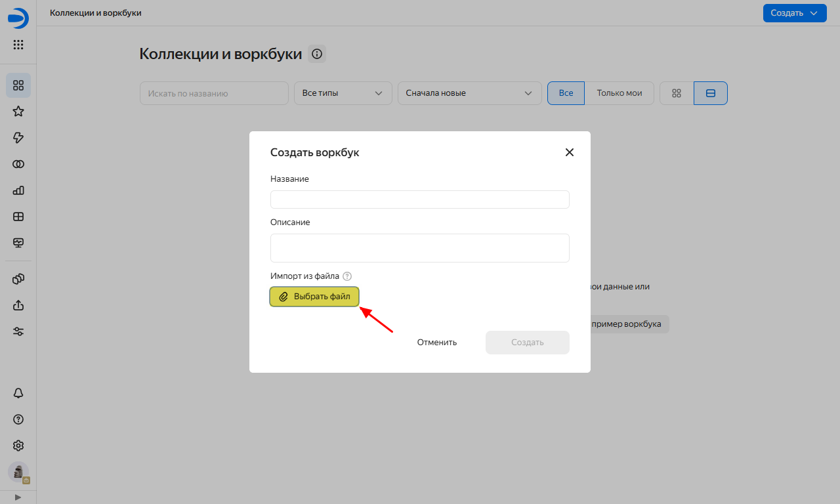Screen dimensions: 840x504
Task: Open Favorites star icon in sidebar
Action: [18, 112]
